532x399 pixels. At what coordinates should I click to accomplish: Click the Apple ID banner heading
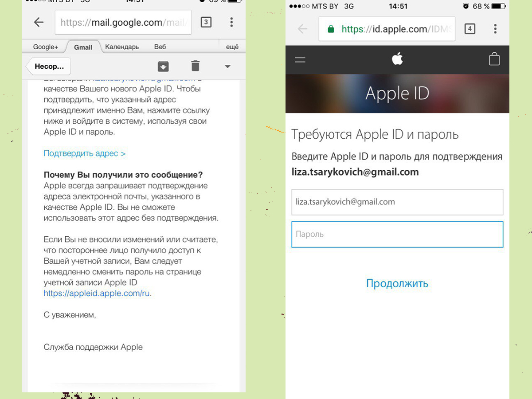397,94
